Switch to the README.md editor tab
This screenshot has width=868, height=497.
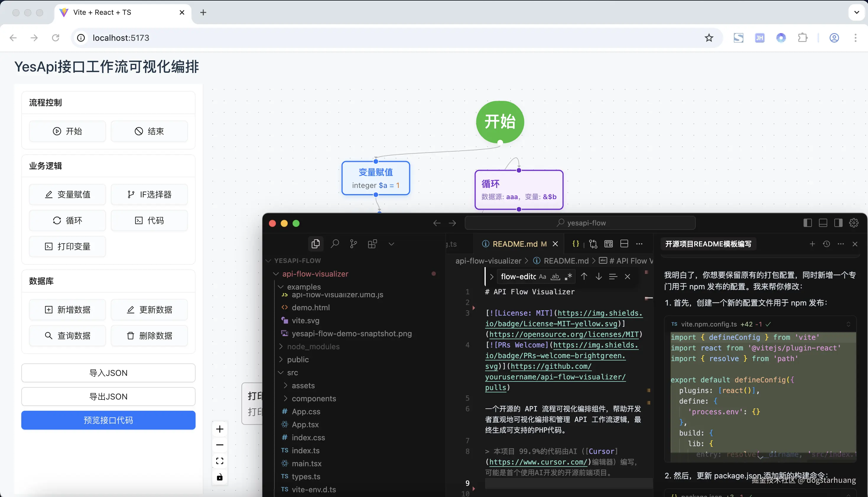tap(515, 244)
